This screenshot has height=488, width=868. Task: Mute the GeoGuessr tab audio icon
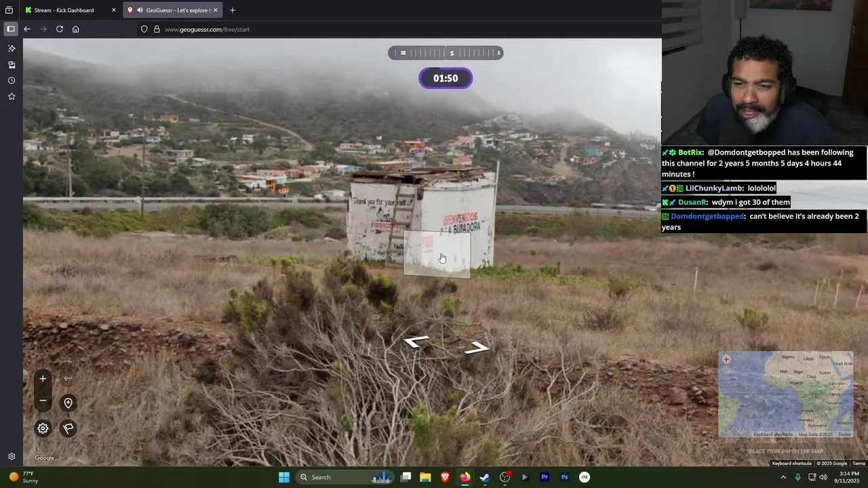[140, 10]
